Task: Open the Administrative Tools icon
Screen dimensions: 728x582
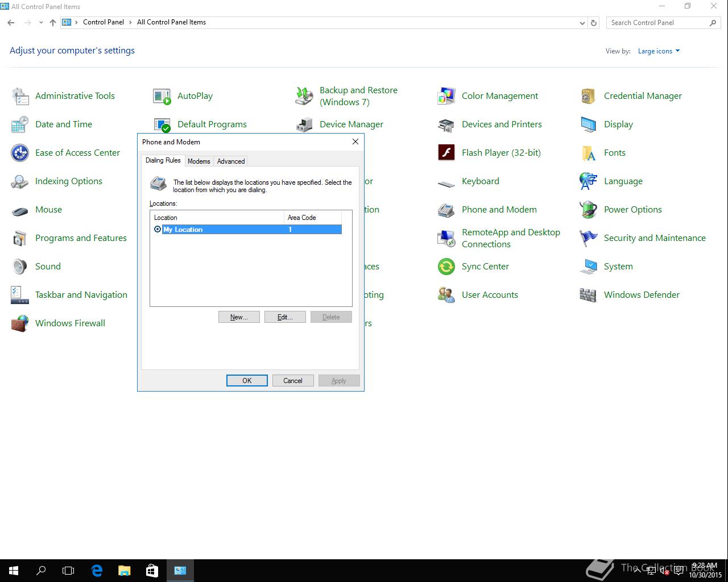Action: coord(20,96)
